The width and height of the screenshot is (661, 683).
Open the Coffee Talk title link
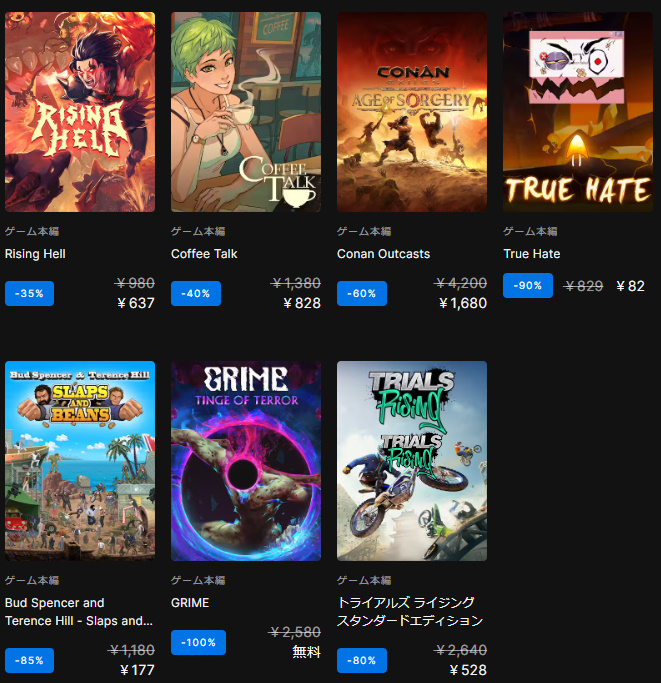point(204,254)
